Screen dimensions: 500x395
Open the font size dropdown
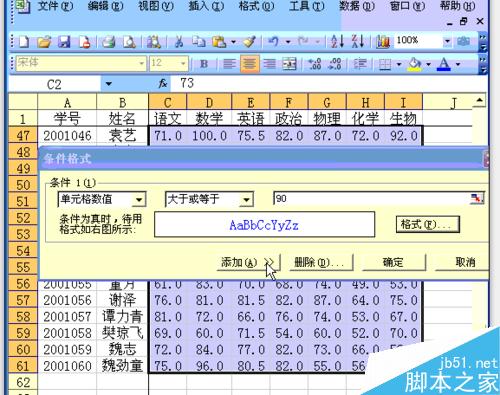click(183, 63)
